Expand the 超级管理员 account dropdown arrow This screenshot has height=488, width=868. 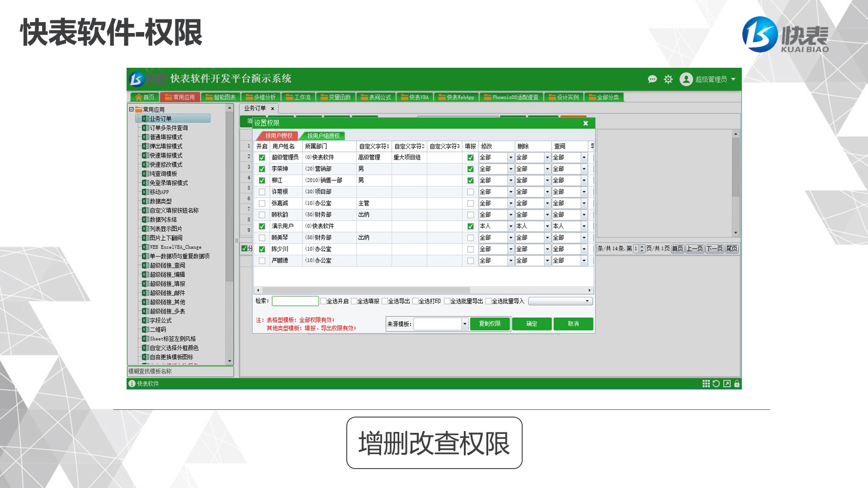[x=733, y=79]
